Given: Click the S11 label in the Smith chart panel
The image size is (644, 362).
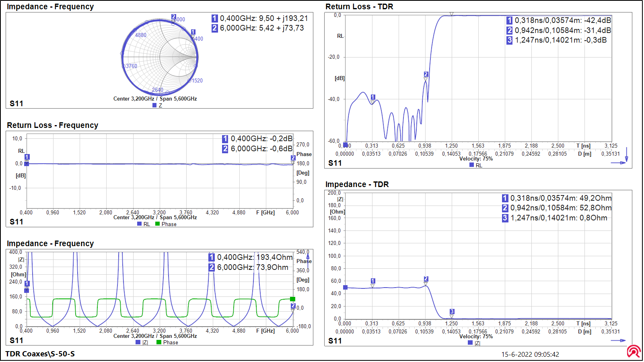Looking at the screenshot, I should pyautogui.click(x=16, y=103).
